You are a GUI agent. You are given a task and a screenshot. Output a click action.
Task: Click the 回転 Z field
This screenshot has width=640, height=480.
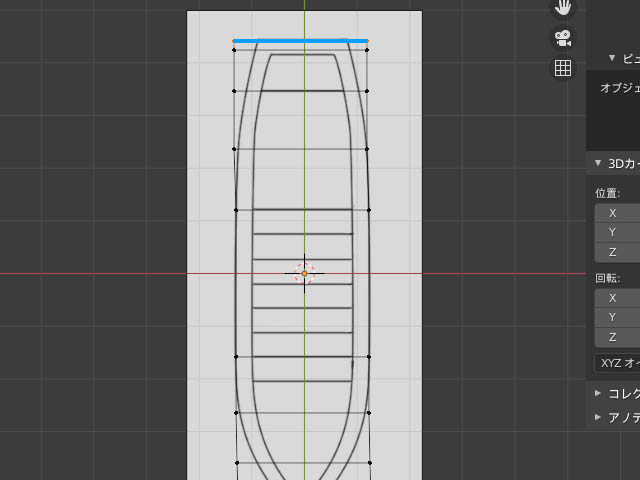[x=617, y=337]
